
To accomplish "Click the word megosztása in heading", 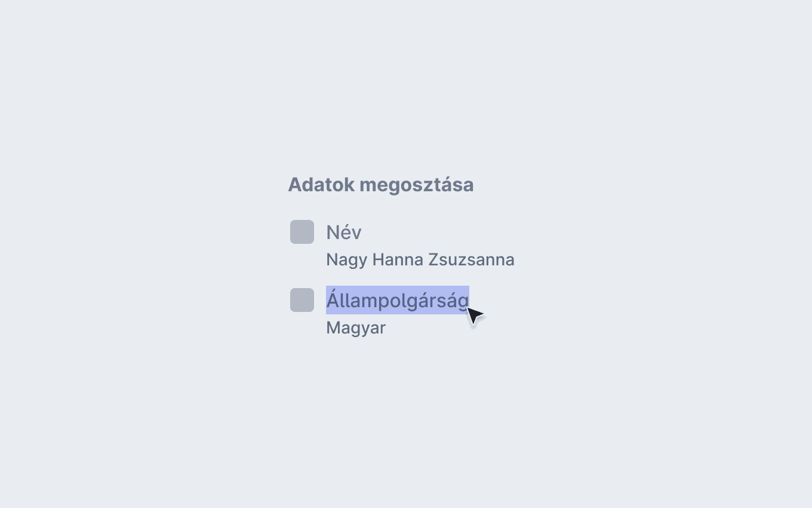I will click(x=417, y=186).
